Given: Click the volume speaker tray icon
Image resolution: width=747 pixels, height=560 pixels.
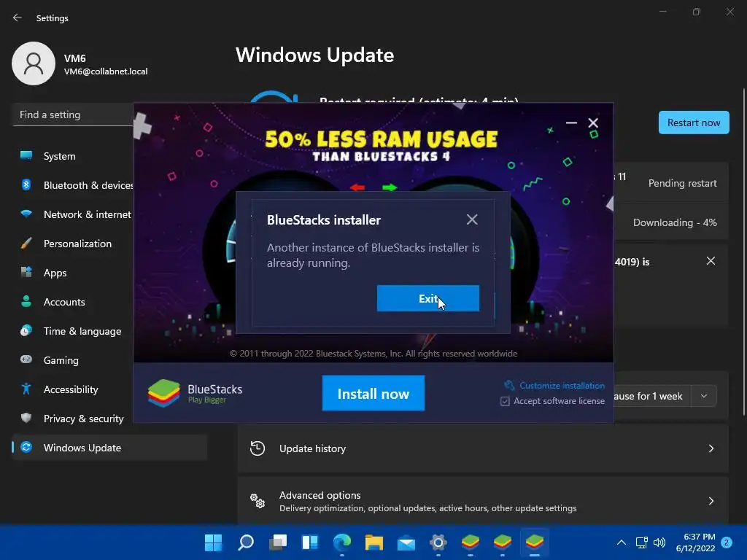Looking at the screenshot, I should [x=659, y=542].
